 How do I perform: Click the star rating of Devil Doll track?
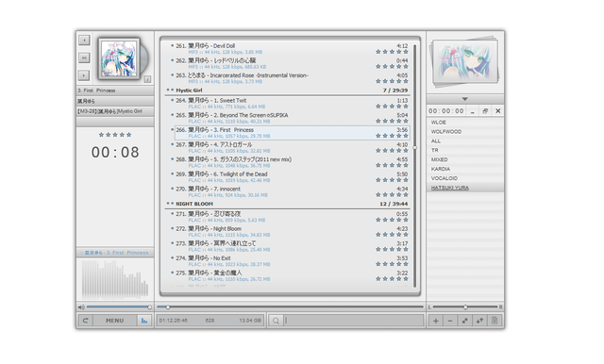[x=392, y=52]
